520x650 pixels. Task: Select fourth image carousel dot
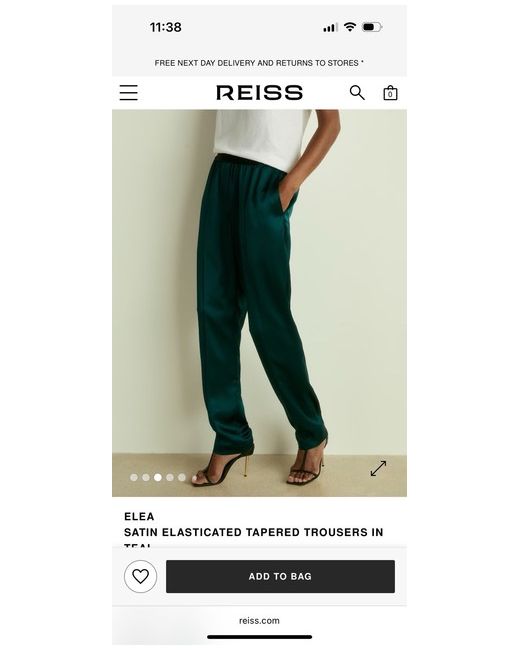click(170, 478)
